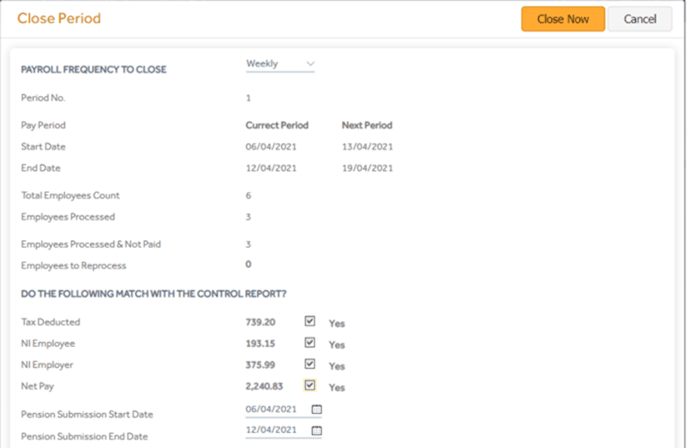Open calendar for Pension Submission Start Date
The width and height of the screenshot is (688, 448).
pyautogui.click(x=317, y=409)
